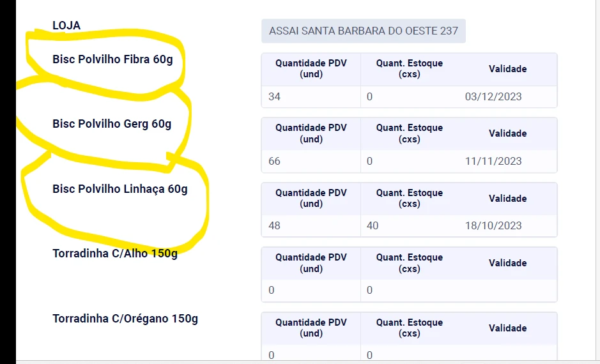Select the Bisc Polvilho Fibra 60g label
600x364 pixels.
[112, 60]
